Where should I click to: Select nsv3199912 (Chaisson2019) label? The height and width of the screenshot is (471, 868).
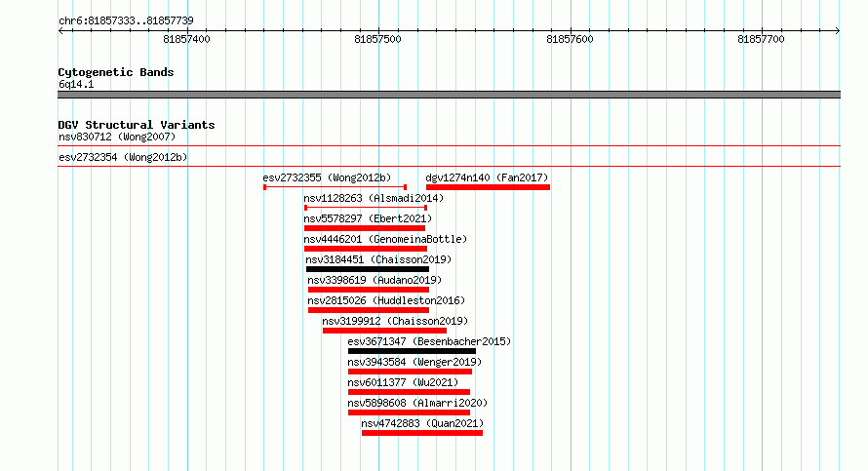[395, 321]
